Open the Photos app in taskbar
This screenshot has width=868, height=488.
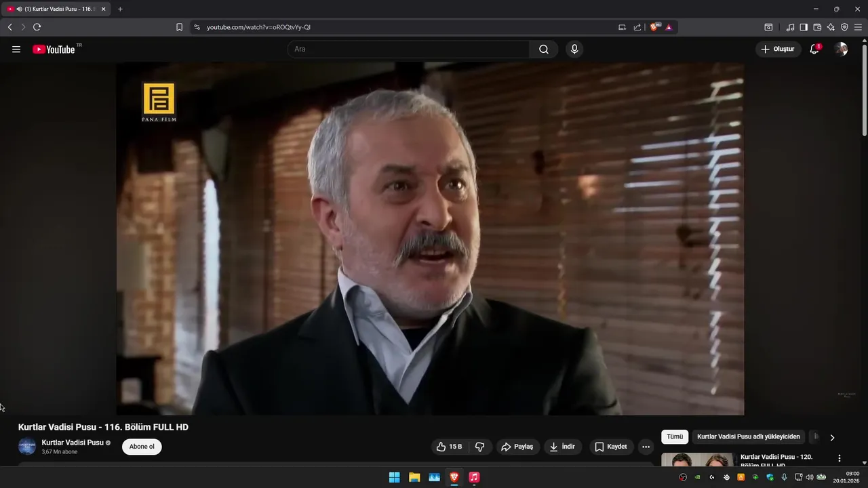click(x=434, y=477)
